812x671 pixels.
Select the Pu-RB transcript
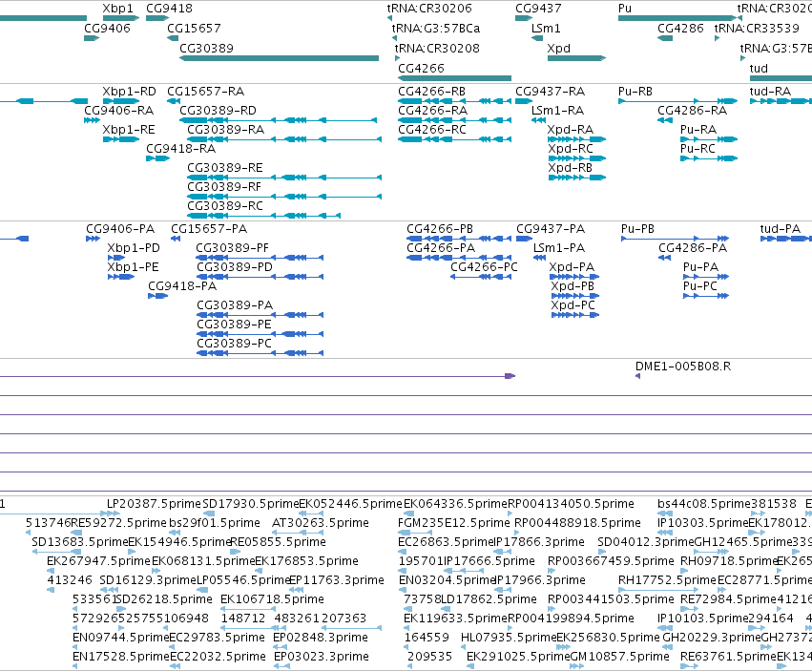[677, 101]
